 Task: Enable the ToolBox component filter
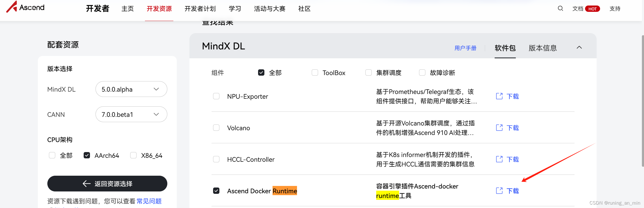[315, 72]
